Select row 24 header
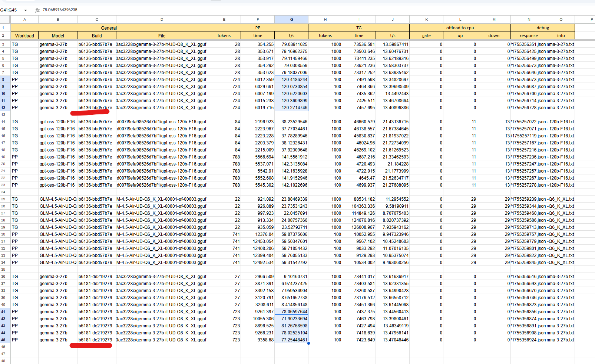The image size is (595, 364). (x=5, y=192)
